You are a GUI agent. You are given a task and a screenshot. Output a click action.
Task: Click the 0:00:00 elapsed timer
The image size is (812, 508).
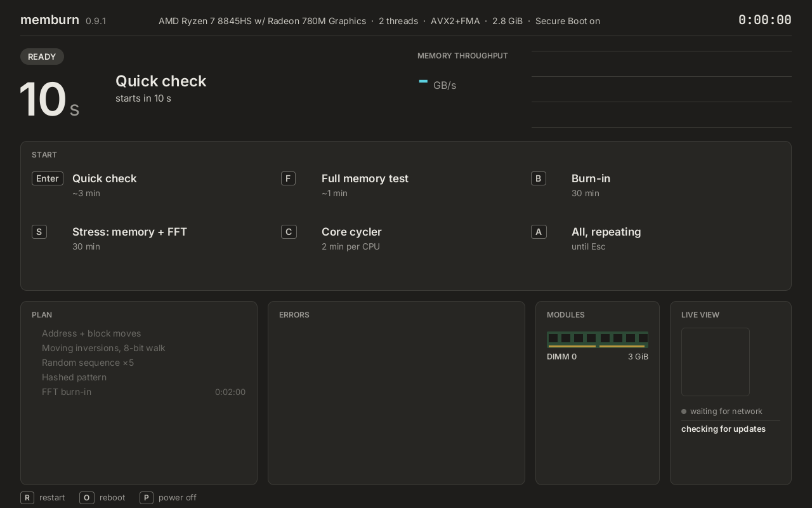[x=765, y=20]
